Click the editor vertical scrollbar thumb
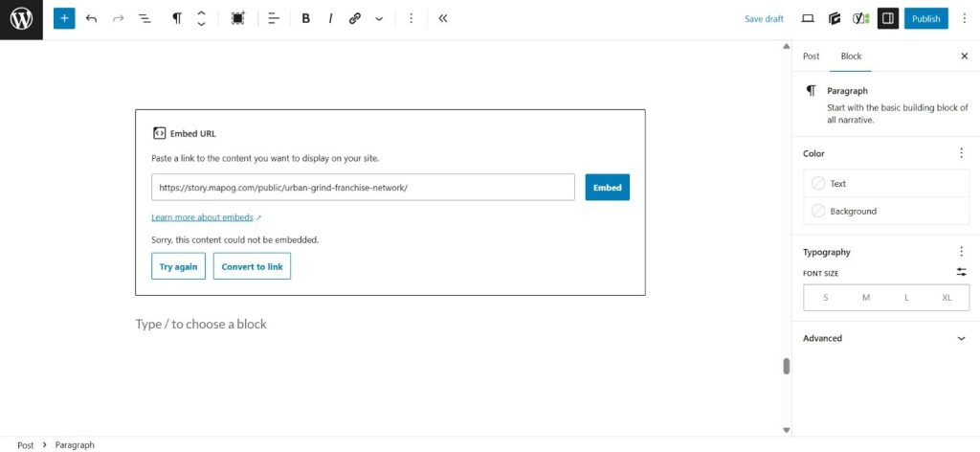 point(787,367)
